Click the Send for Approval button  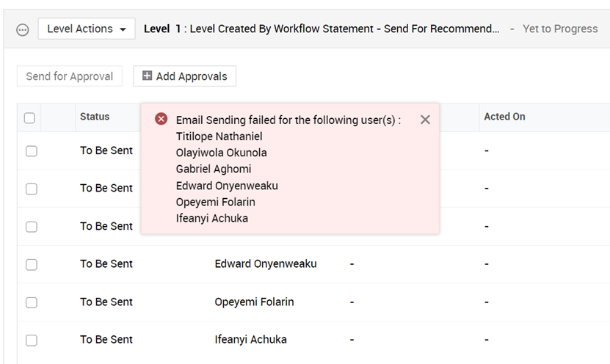70,76
